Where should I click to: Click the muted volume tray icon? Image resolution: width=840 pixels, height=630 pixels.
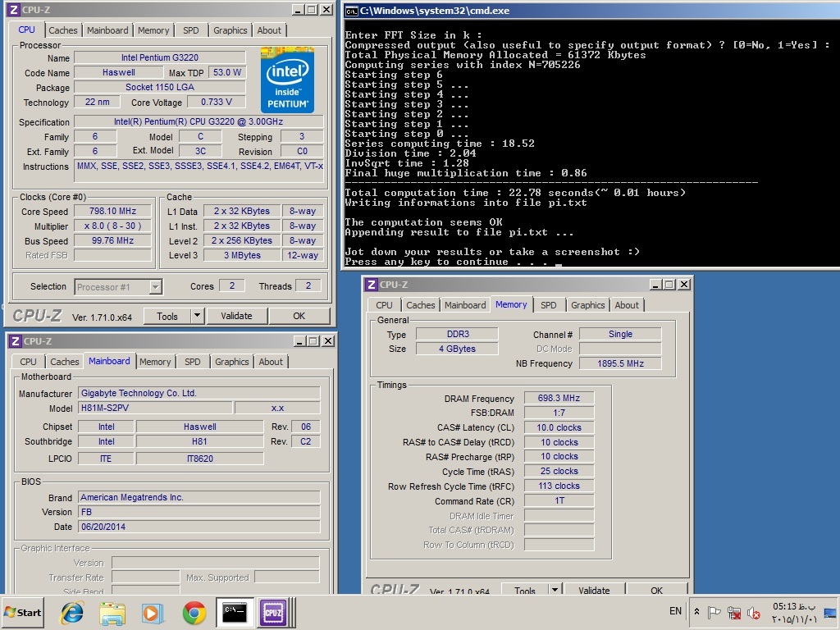(754, 612)
